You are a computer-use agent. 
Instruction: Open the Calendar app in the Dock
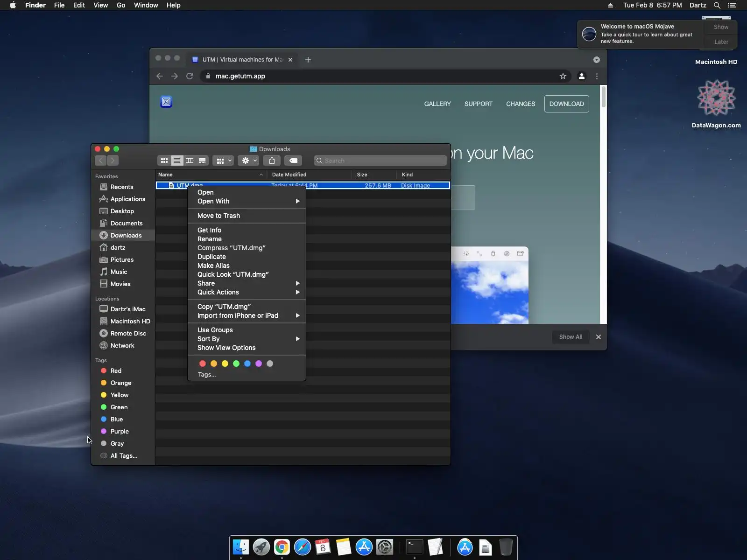pos(323,547)
